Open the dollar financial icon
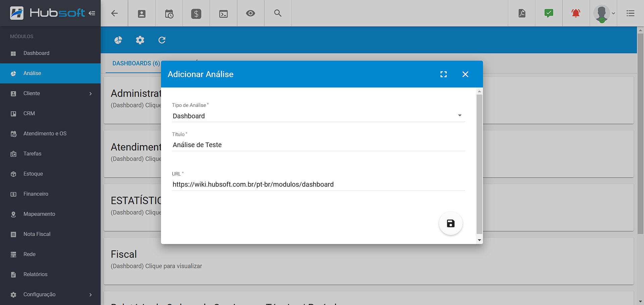644x305 pixels. click(x=196, y=14)
